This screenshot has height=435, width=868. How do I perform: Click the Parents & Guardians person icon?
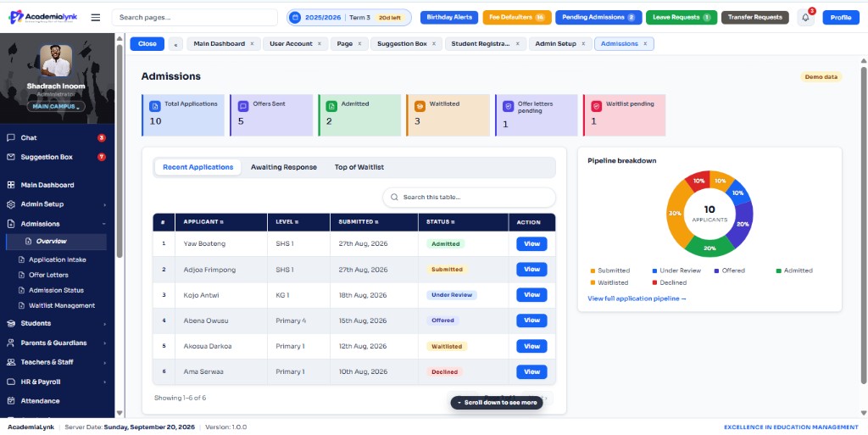(10, 343)
